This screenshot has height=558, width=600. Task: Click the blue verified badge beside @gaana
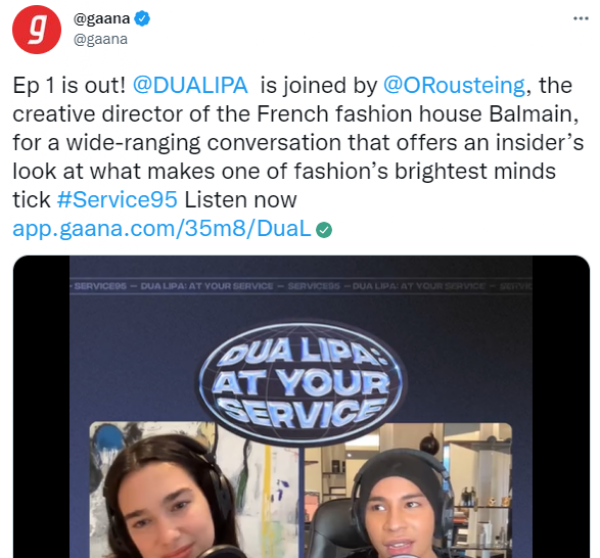pyautogui.click(x=142, y=18)
